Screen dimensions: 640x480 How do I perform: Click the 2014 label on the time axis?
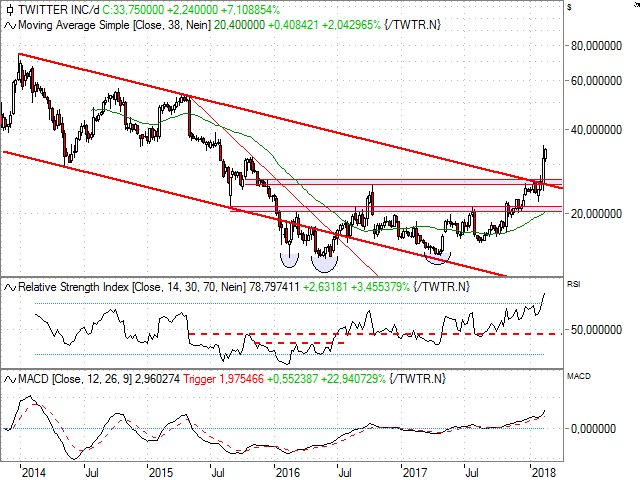[34, 473]
